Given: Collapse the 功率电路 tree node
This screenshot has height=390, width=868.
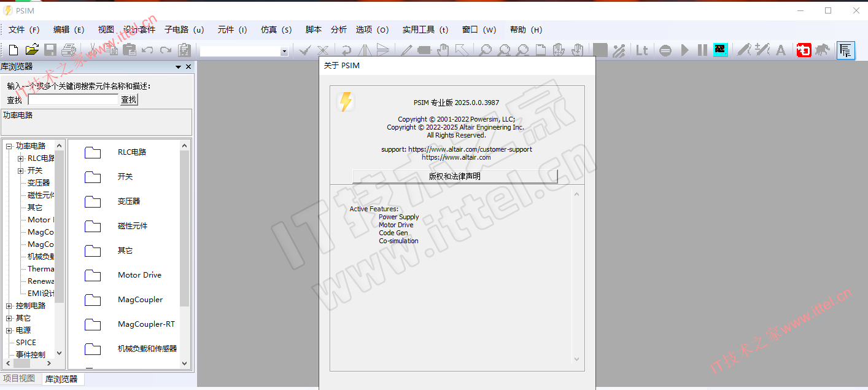Looking at the screenshot, I should tap(9, 146).
